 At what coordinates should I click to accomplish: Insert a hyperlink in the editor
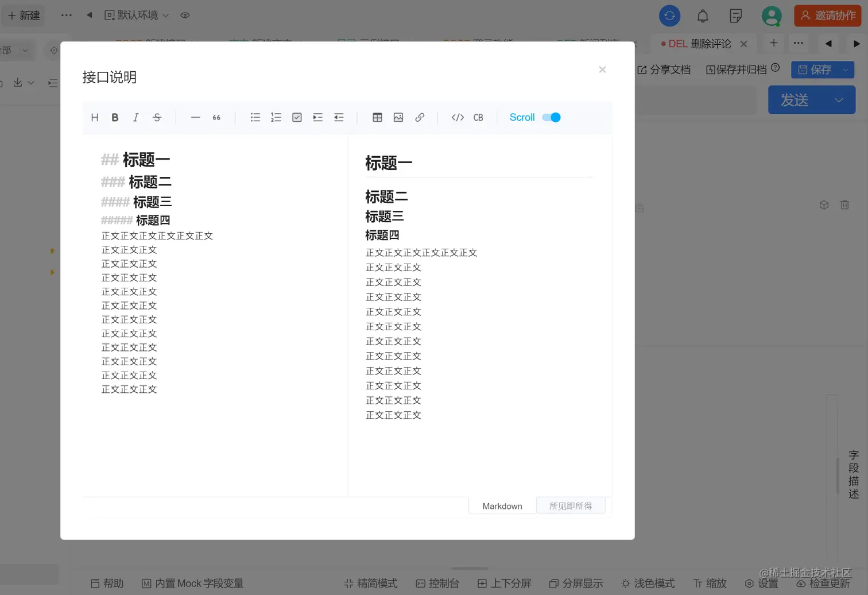[420, 117]
